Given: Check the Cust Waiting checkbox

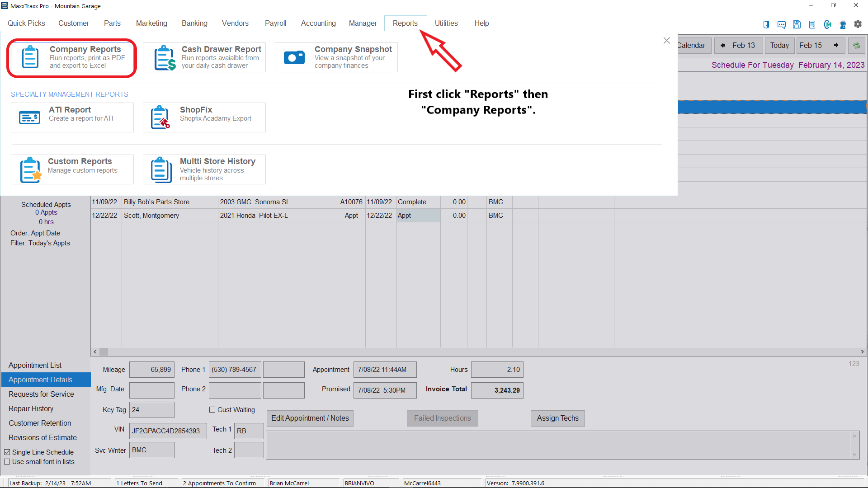Looking at the screenshot, I should 212,410.
